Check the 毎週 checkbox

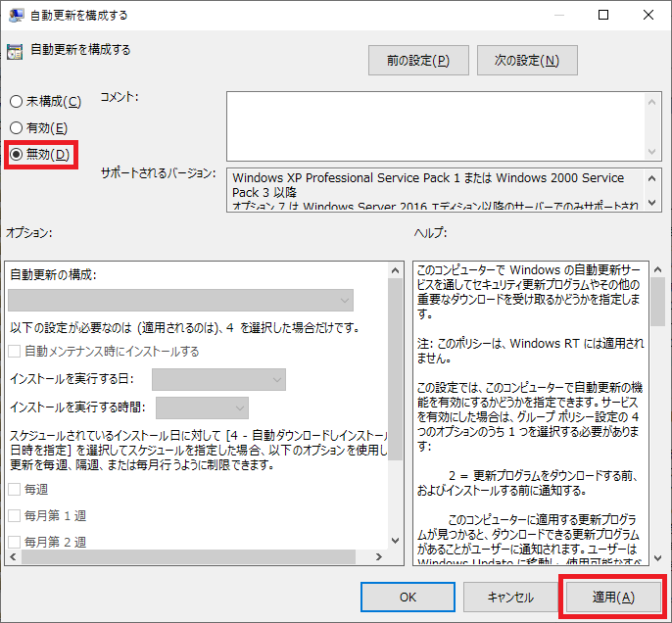(14, 490)
